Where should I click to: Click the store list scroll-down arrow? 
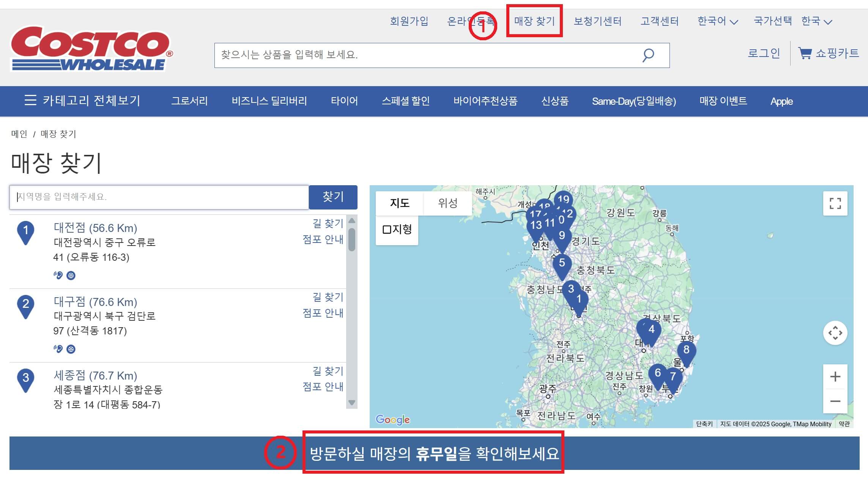(x=352, y=403)
